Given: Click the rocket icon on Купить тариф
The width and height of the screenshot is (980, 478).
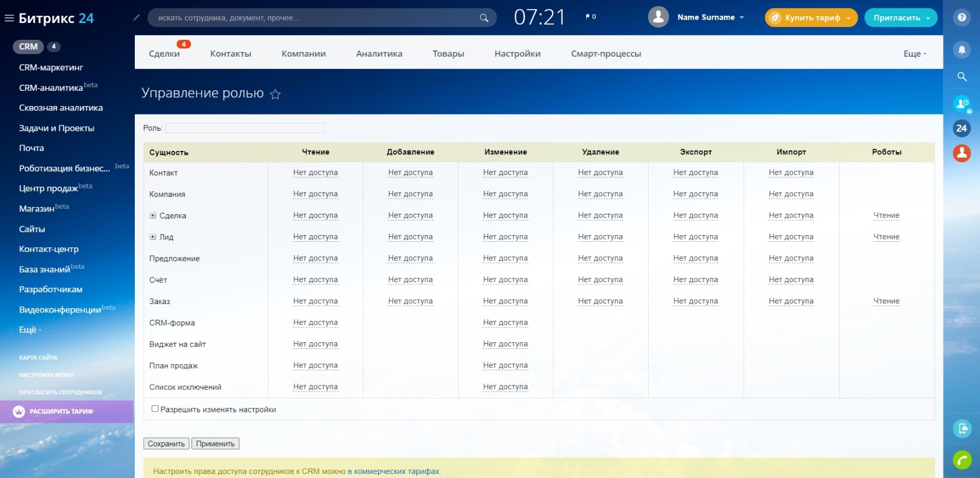Looking at the screenshot, I should point(775,18).
